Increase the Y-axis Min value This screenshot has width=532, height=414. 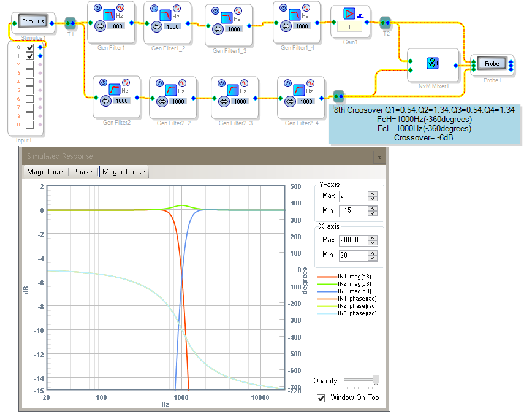[372, 208]
